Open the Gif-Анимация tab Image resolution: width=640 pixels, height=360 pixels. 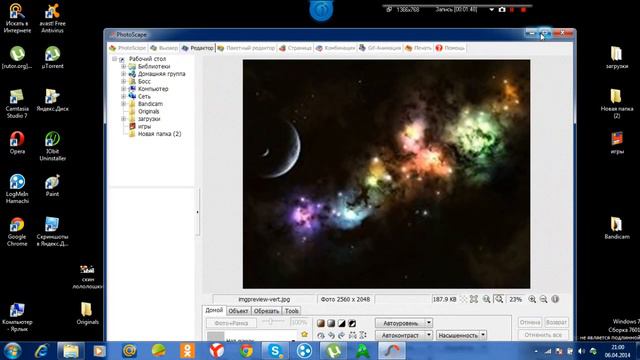pos(380,48)
